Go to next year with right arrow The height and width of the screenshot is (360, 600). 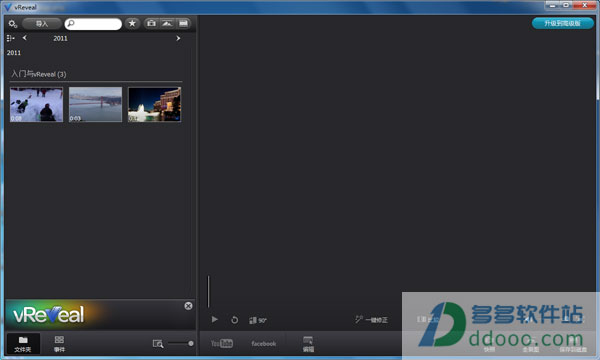[178, 38]
